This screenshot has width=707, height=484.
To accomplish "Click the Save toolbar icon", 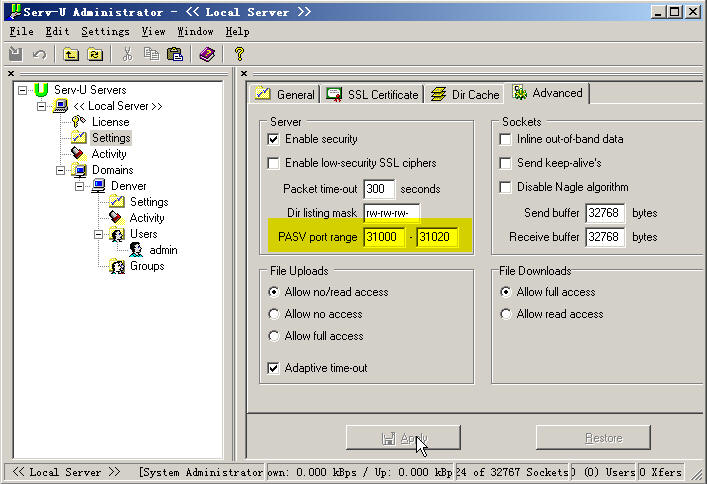I will pyautogui.click(x=16, y=54).
